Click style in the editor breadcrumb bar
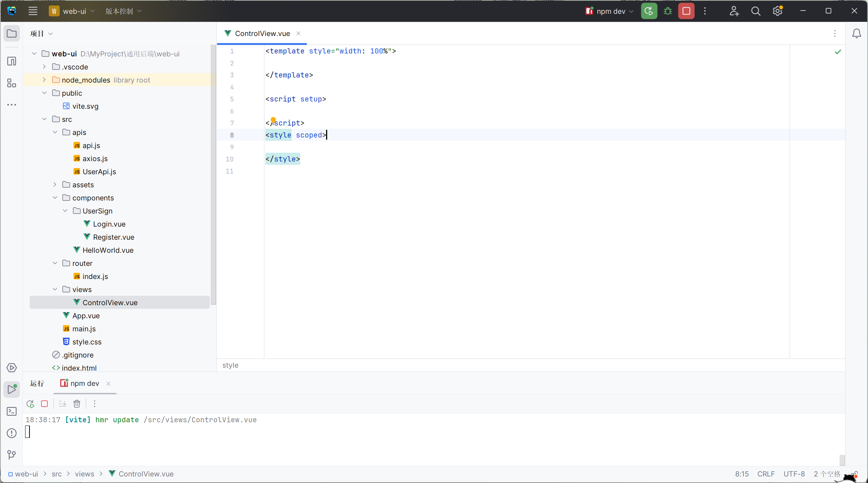This screenshot has height=483, width=868. (x=230, y=365)
